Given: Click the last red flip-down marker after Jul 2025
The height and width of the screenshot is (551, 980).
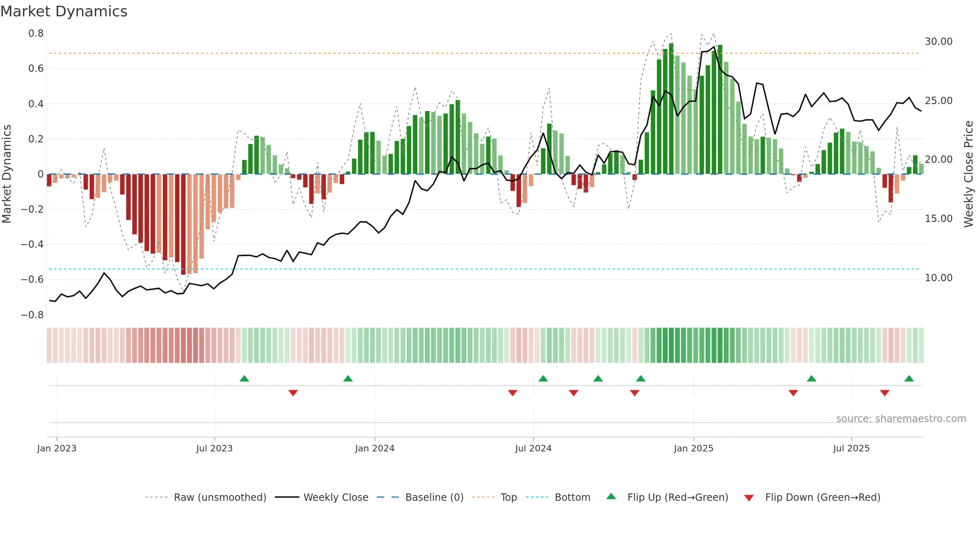Looking at the screenshot, I should pos(885,393).
